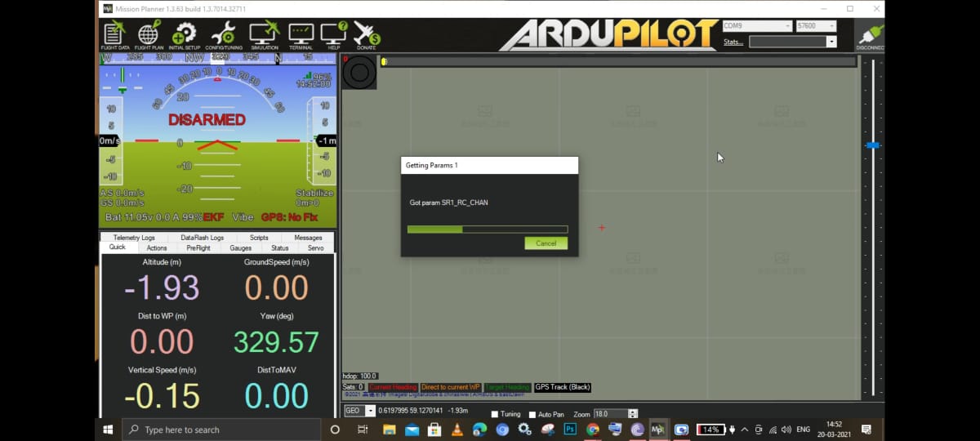Click the Disconnect plug icon
Screen dimensions: 980x441
(870, 38)
